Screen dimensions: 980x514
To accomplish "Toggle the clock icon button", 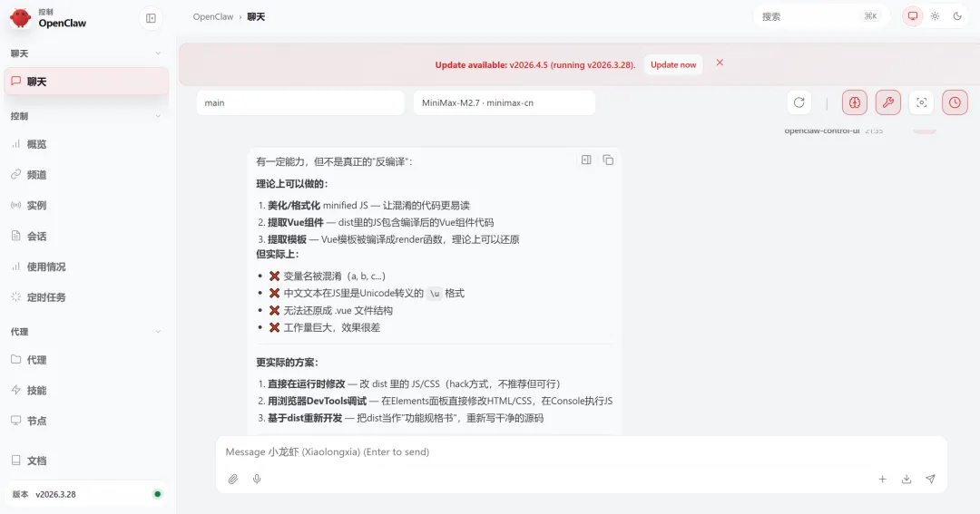I will (955, 102).
